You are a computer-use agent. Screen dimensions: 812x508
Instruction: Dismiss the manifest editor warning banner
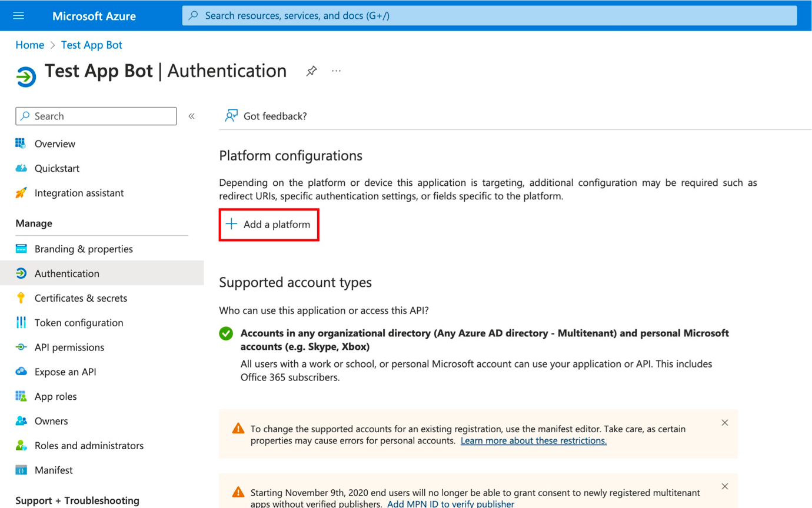pyautogui.click(x=725, y=423)
